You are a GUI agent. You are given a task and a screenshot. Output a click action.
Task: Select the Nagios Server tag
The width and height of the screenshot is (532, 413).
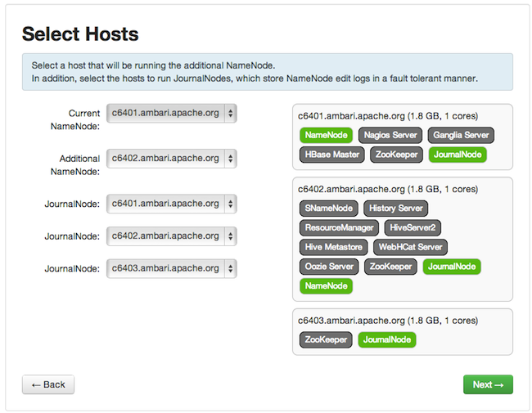pos(390,135)
